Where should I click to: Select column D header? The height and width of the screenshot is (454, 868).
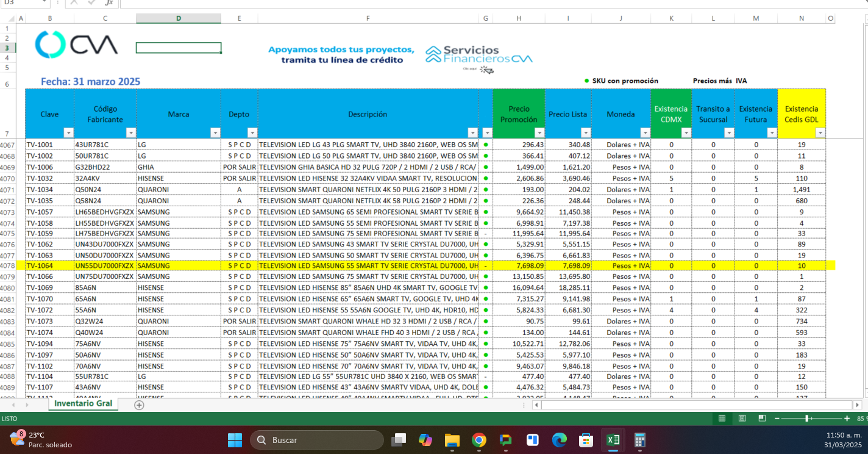coord(179,18)
